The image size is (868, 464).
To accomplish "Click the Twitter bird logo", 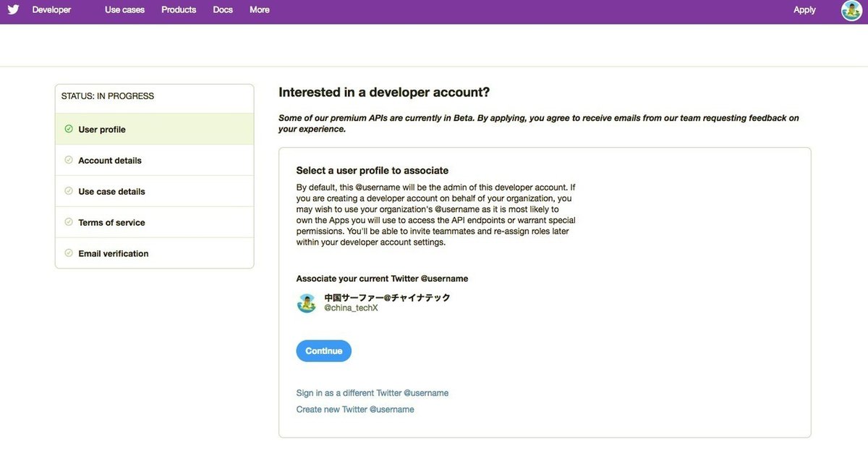I will [14, 9].
